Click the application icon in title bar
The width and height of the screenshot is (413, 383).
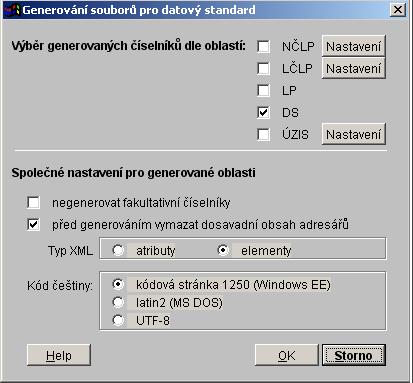[12, 10]
